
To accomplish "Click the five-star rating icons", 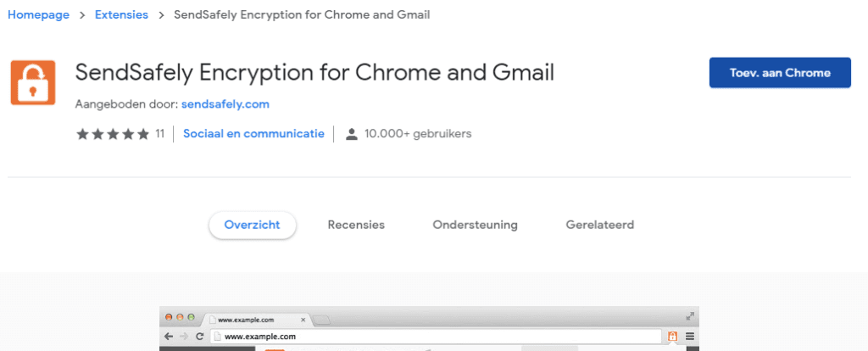I will (113, 134).
